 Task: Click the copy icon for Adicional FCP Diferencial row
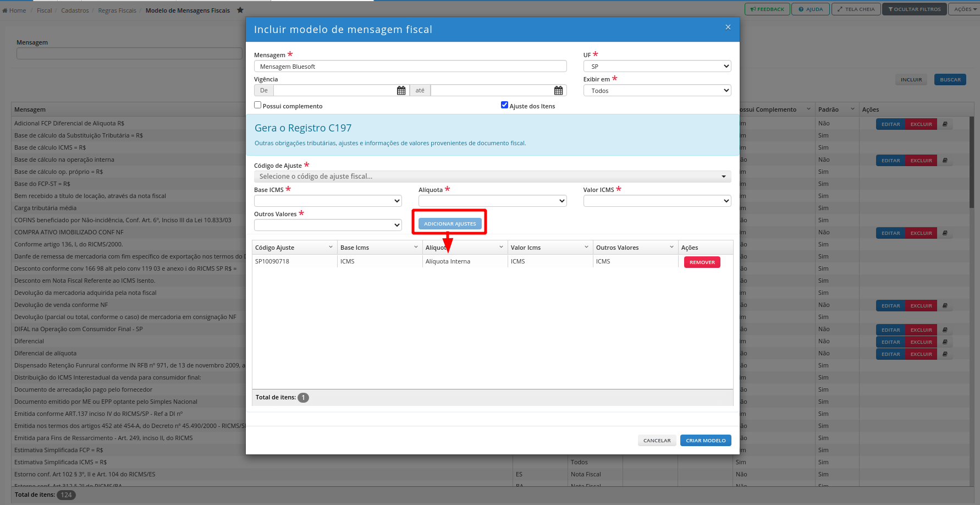945,124
